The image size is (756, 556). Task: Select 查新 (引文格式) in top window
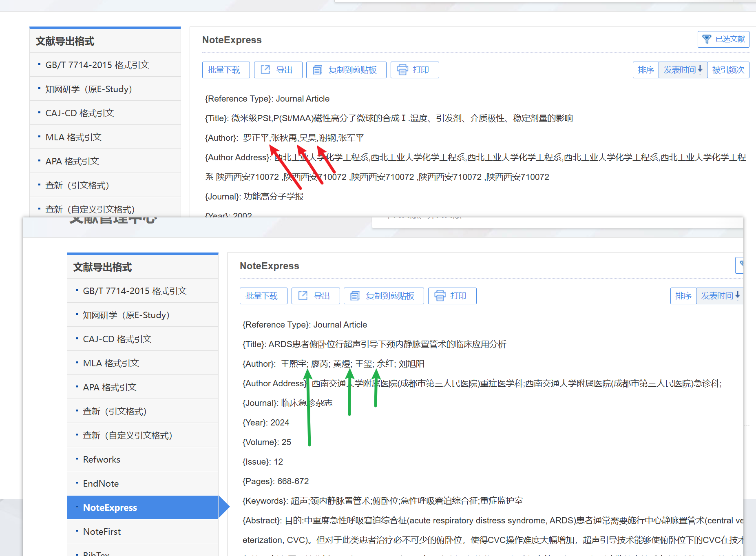105,185
